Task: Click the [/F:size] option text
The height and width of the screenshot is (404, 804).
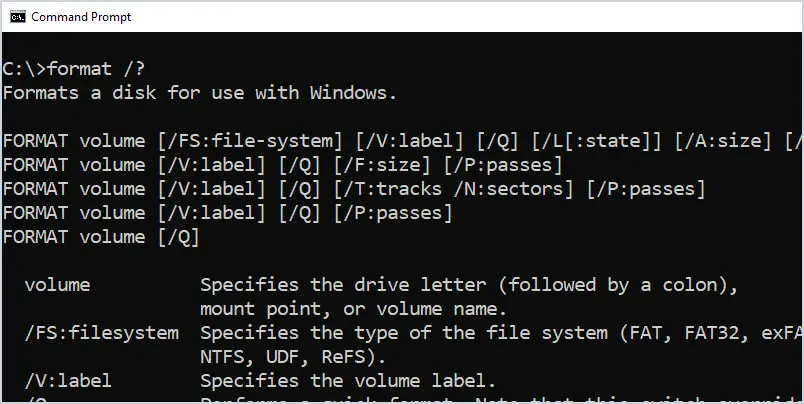Action: click(383, 165)
